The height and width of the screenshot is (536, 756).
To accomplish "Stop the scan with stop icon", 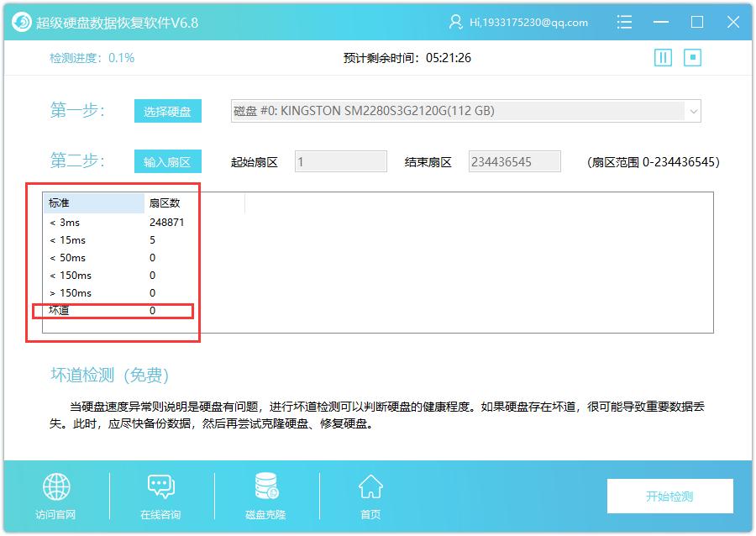I will pyautogui.click(x=692, y=57).
